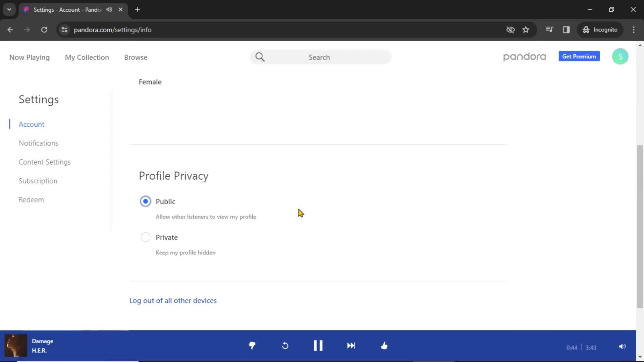Click total duration 3:43
The width and height of the screenshot is (644, 362).
pos(591,348)
